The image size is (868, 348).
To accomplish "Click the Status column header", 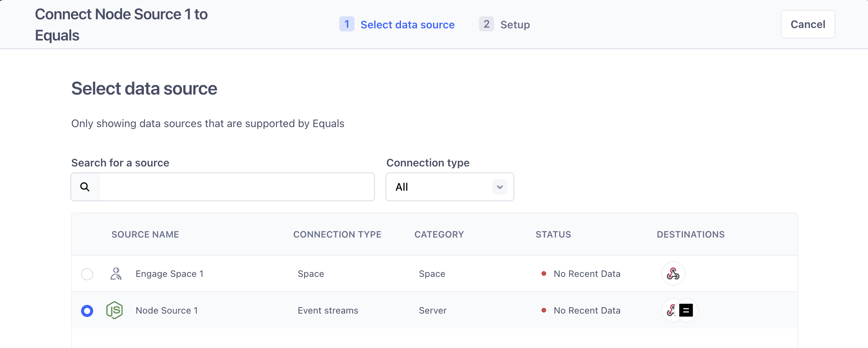I will click(x=553, y=235).
